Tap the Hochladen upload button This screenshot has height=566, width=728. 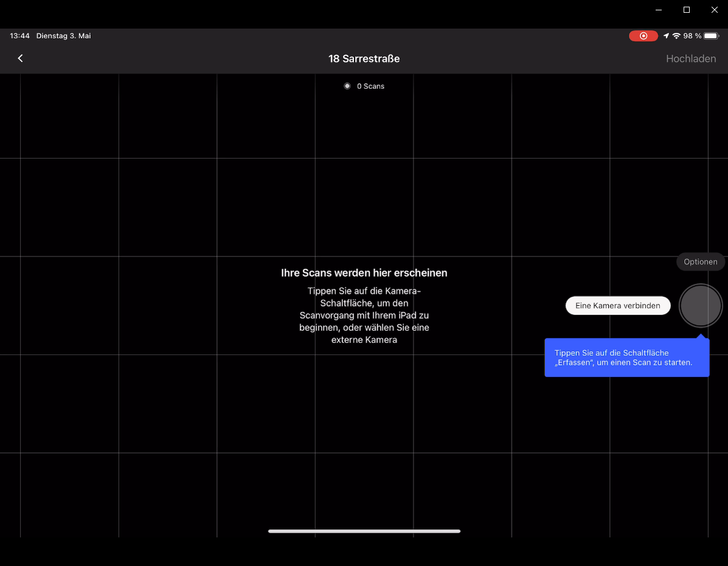coord(690,59)
